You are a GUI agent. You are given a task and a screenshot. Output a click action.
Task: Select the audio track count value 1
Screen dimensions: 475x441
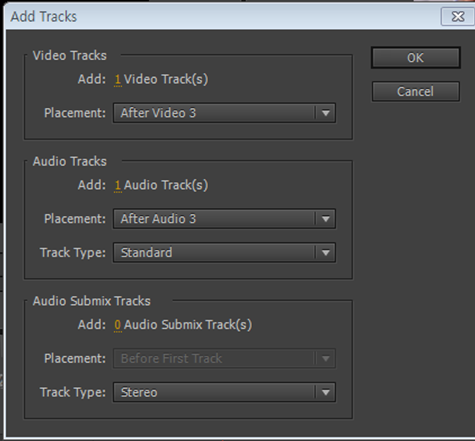[x=118, y=185]
